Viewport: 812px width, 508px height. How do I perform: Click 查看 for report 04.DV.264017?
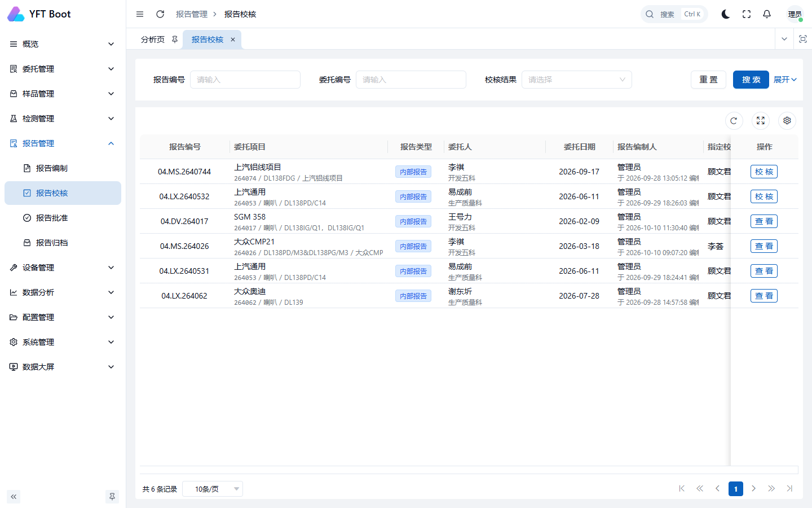[x=764, y=221]
